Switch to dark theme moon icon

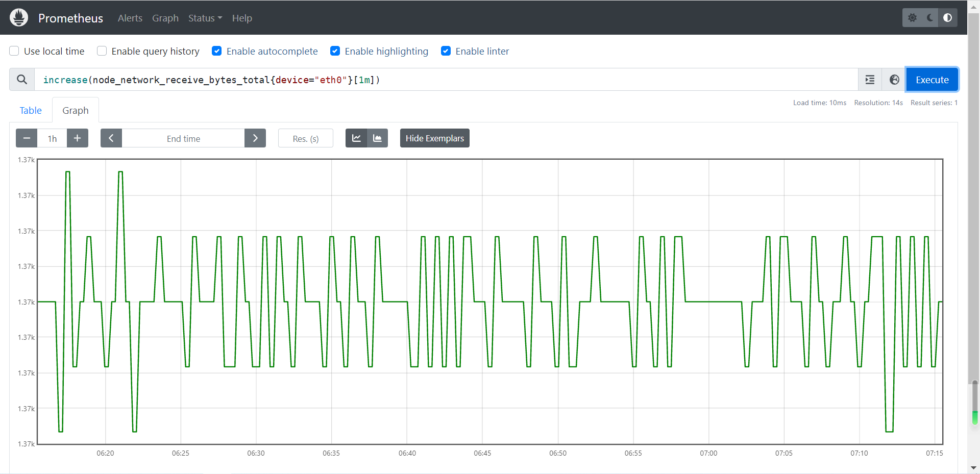[x=930, y=18]
